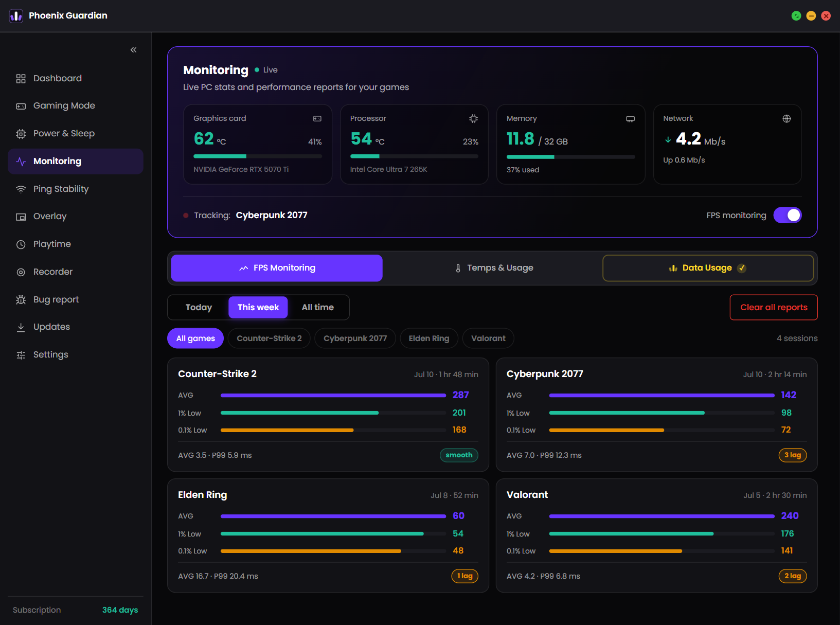Click the Dashboard grid icon
Screen dimensions: 840x625
coord(21,79)
